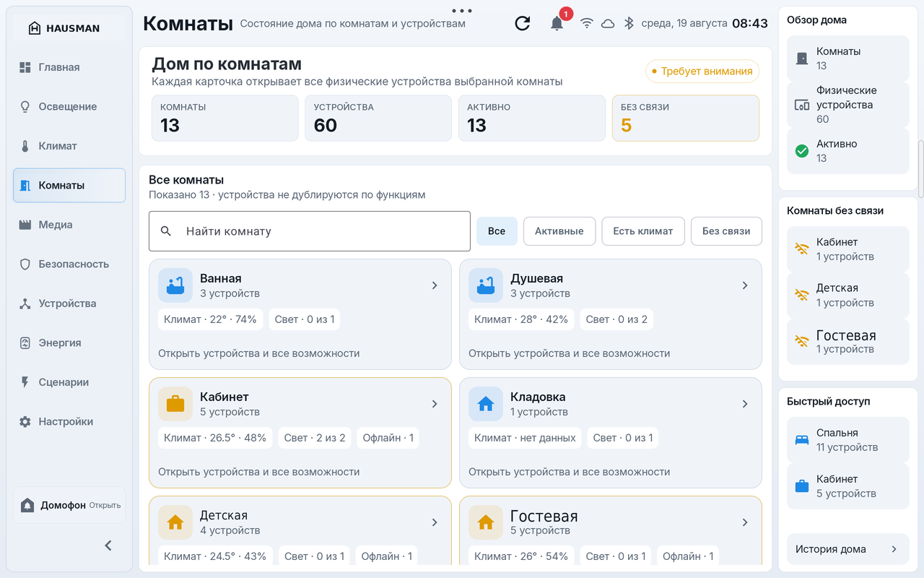This screenshot has width=924, height=578.
Task: Toggle the Есть климат filter chip
Action: tap(643, 231)
